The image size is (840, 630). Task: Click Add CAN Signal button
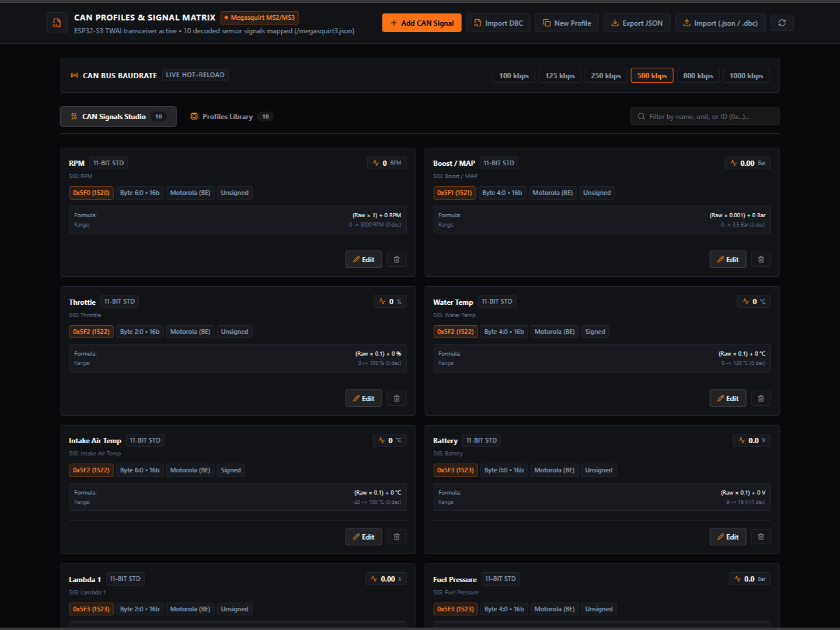(x=422, y=23)
